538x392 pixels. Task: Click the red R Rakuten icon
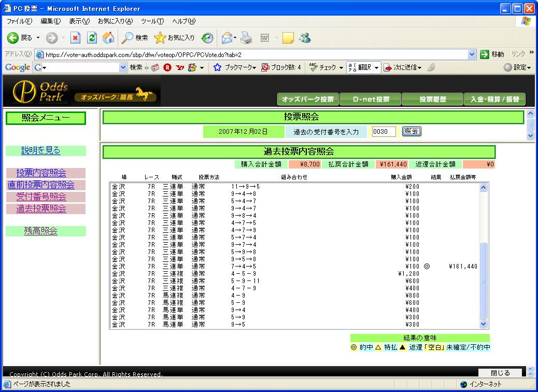pyautogui.click(x=167, y=67)
